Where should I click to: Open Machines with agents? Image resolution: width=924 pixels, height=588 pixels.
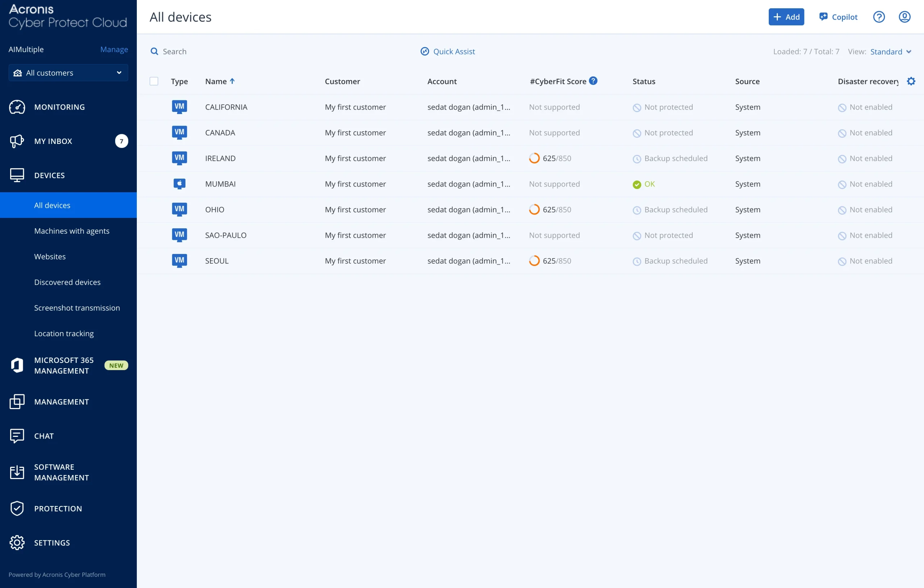tap(72, 231)
